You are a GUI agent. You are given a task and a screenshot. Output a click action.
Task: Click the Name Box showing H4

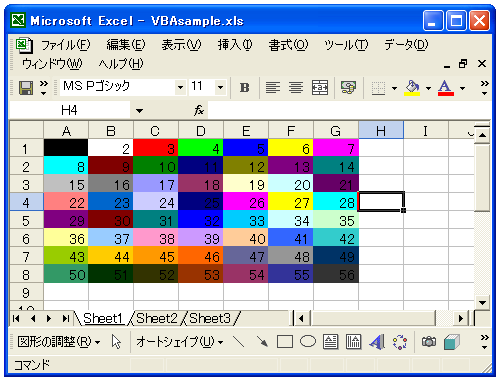pyautogui.click(x=69, y=110)
